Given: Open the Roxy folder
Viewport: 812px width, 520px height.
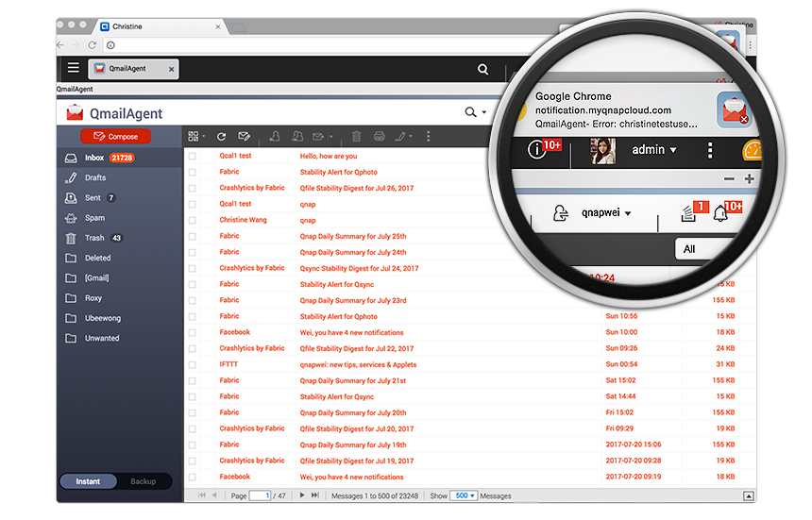Looking at the screenshot, I should [120, 298].
